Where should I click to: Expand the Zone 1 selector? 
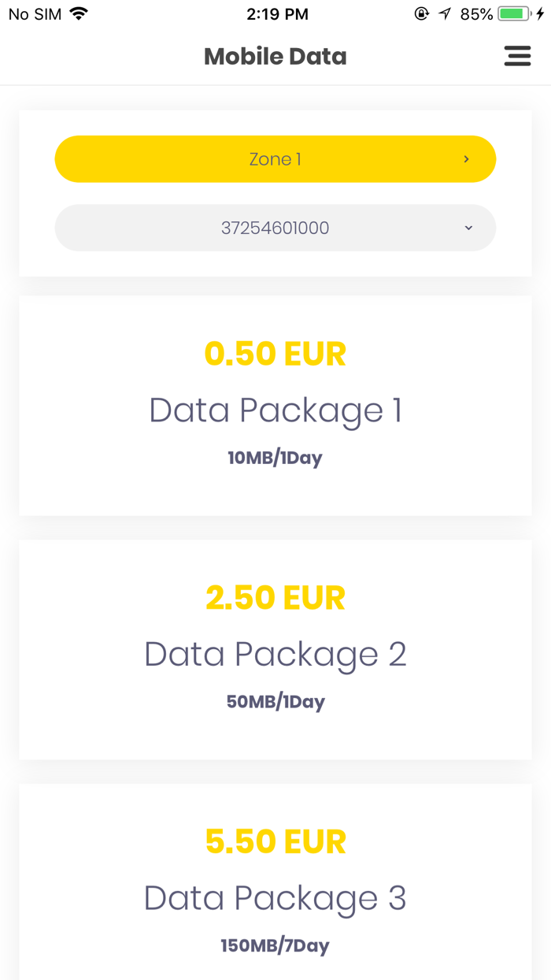coord(275,159)
